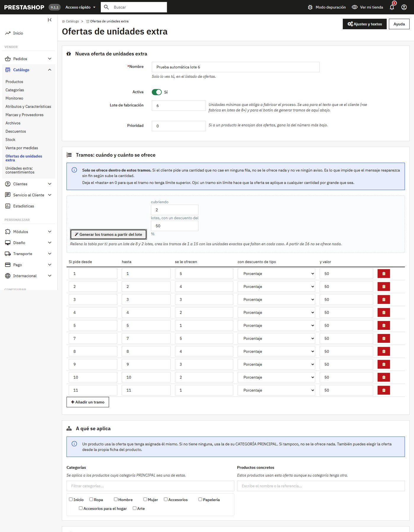Check the Ropa category checkbox
Screen dimensions: 414x532
[91, 499]
